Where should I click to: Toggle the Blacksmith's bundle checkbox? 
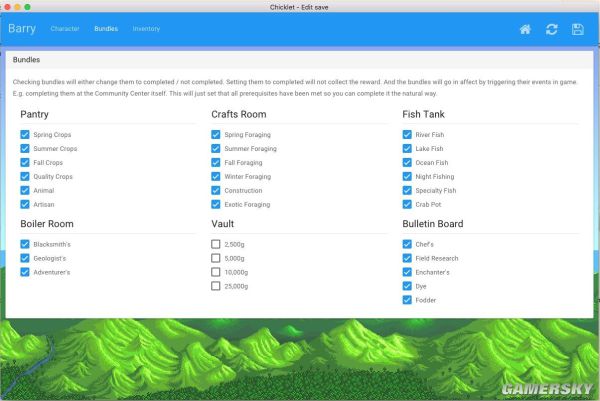(x=25, y=244)
